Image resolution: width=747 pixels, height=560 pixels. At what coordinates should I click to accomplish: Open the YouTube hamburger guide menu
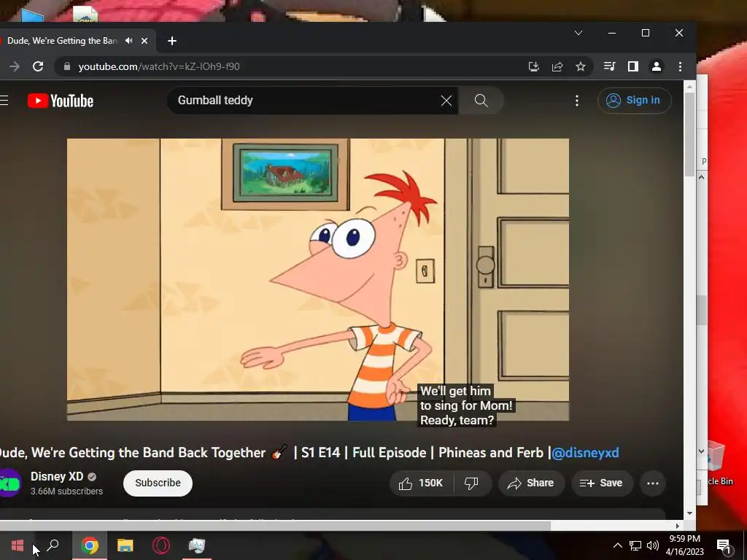pos(4,101)
